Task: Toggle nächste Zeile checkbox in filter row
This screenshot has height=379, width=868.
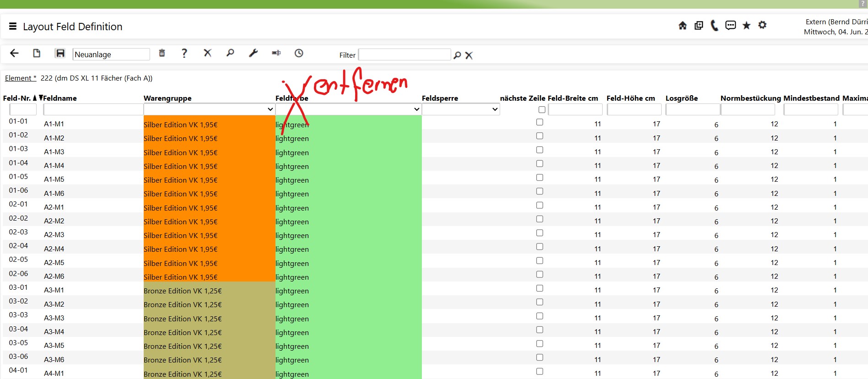Action: pos(542,110)
